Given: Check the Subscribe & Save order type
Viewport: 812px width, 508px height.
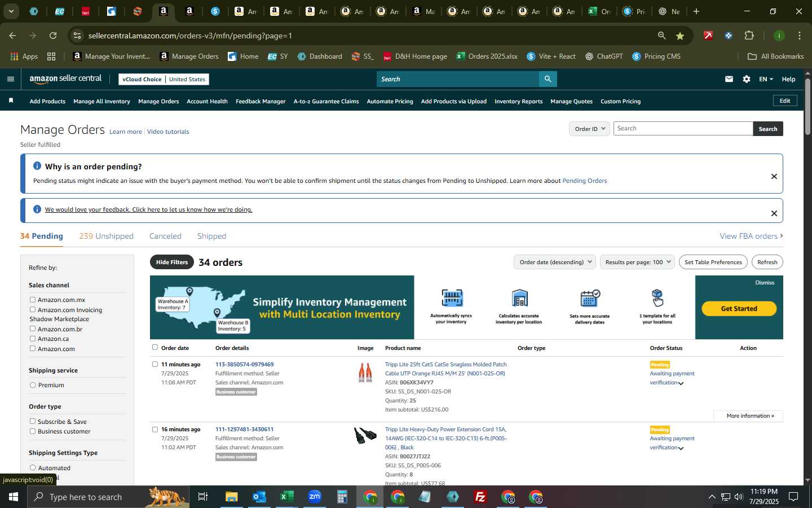Looking at the screenshot, I should (x=33, y=421).
